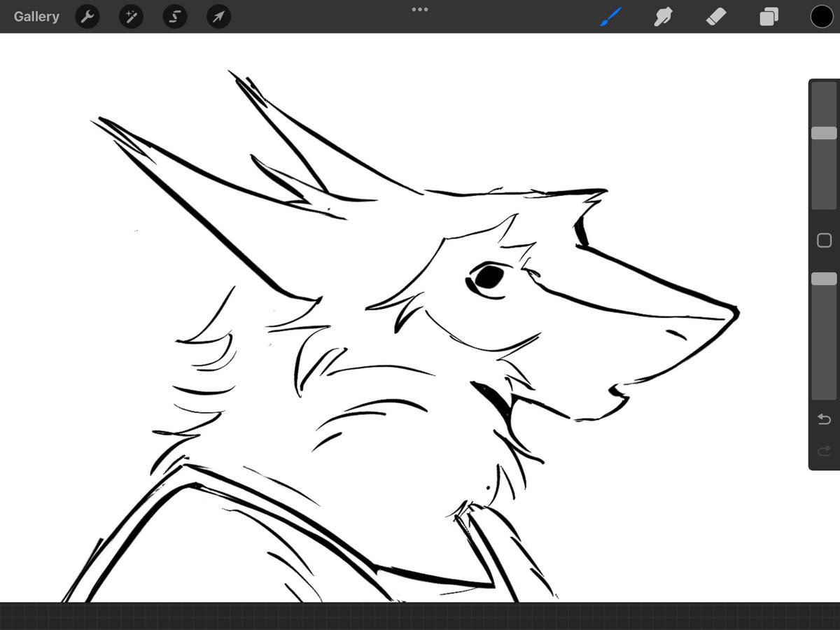The image size is (840, 630).
Task: Select the Brush tool
Action: pyautogui.click(x=611, y=17)
